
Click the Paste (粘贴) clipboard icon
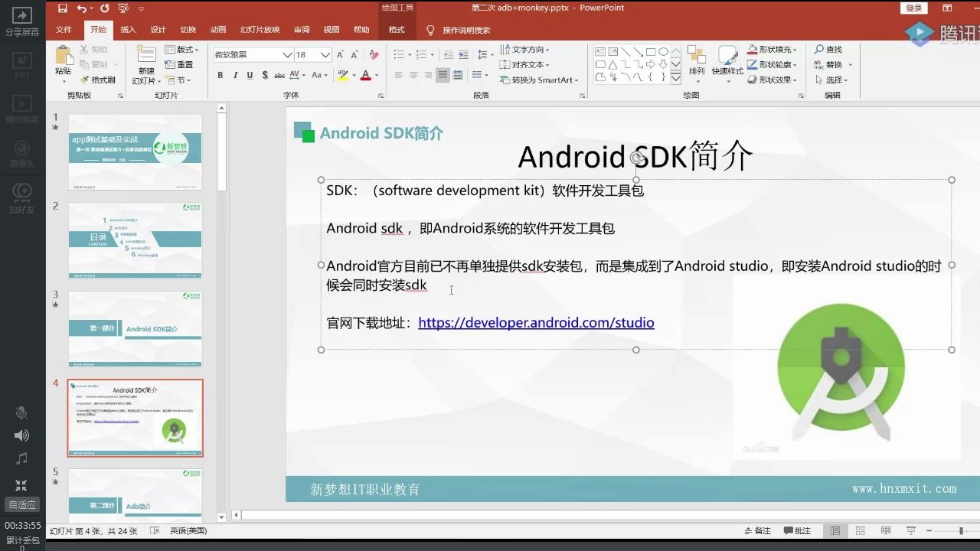click(x=63, y=55)
